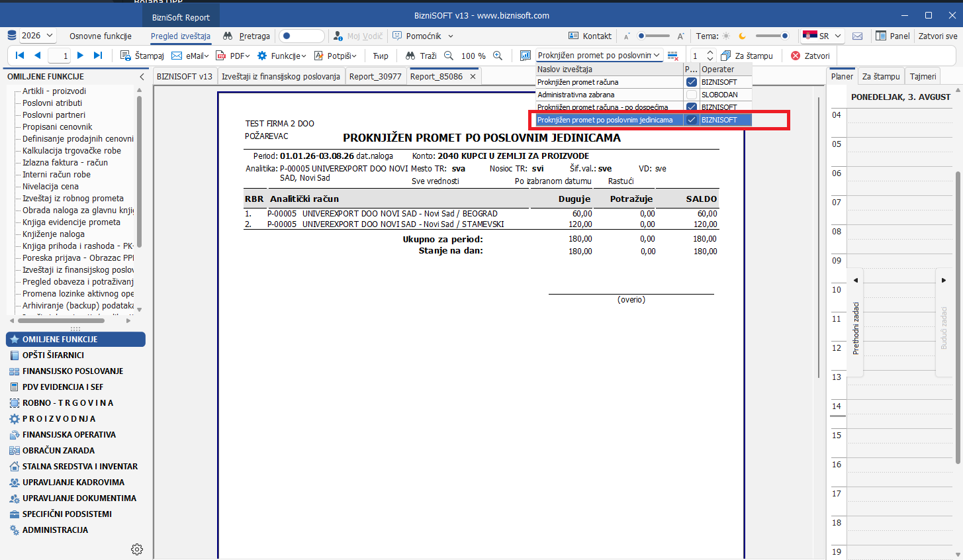Jump to the last report page

point(98,56)
